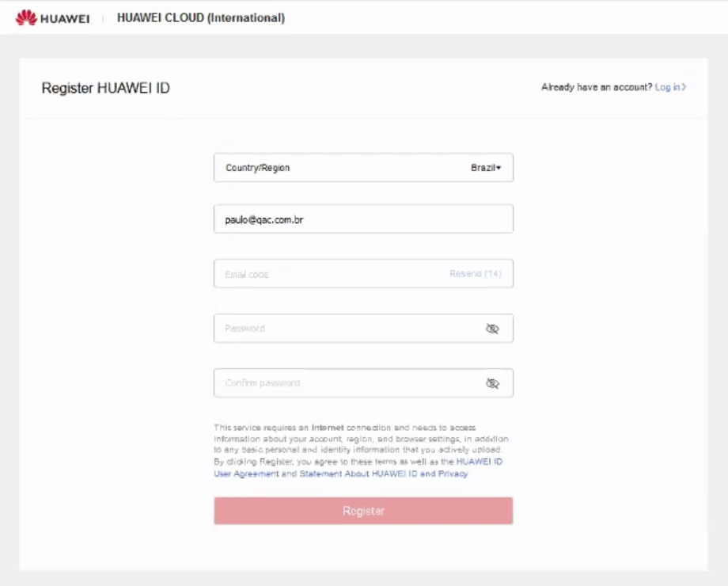Image resolution: width=728 pixels, height=586 pixels.
Task: Click the chevron after Log in
Action: pyautogui.click(x=684, y=87)
